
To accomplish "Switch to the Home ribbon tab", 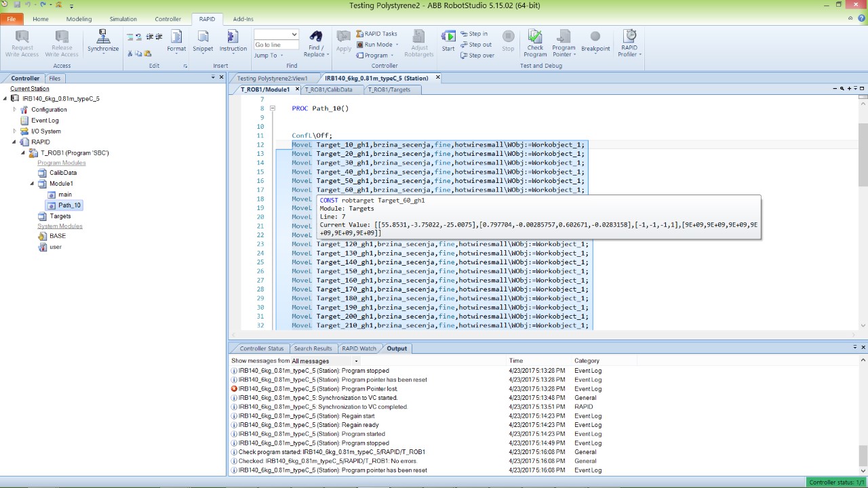I will [x=40, y=19].
